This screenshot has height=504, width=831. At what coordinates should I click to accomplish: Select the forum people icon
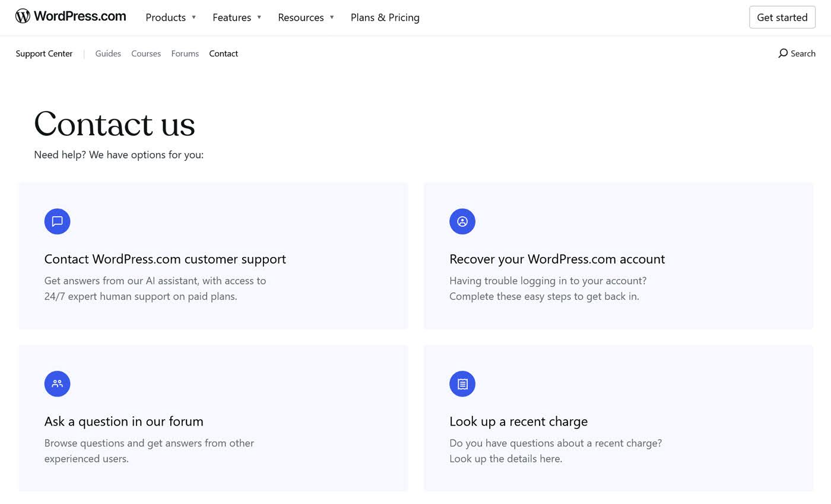[57, 383]
